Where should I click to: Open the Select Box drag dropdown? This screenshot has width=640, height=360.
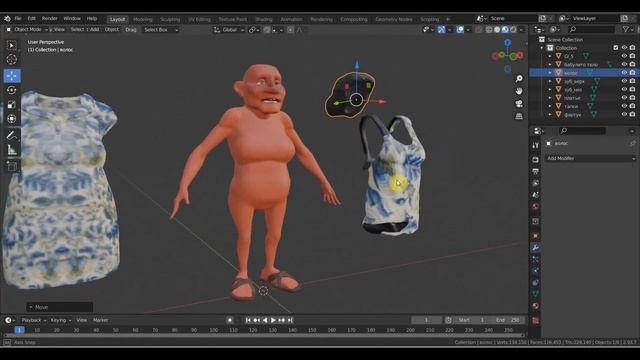161,30
